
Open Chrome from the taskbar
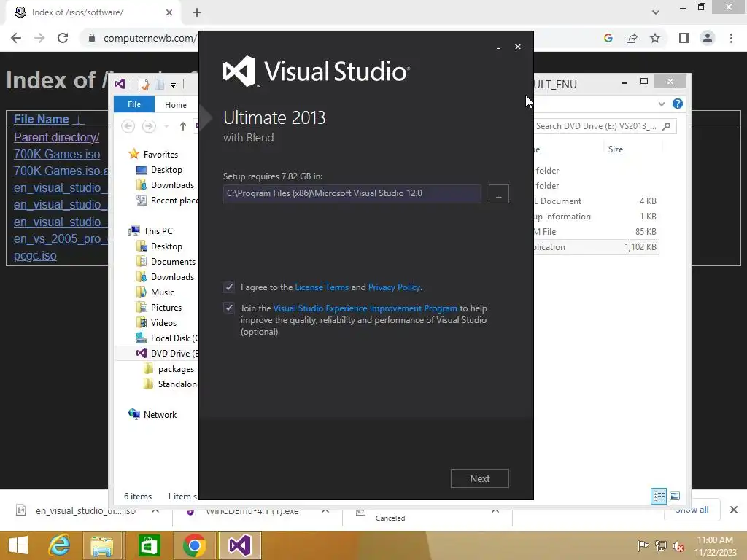(194, 545)
